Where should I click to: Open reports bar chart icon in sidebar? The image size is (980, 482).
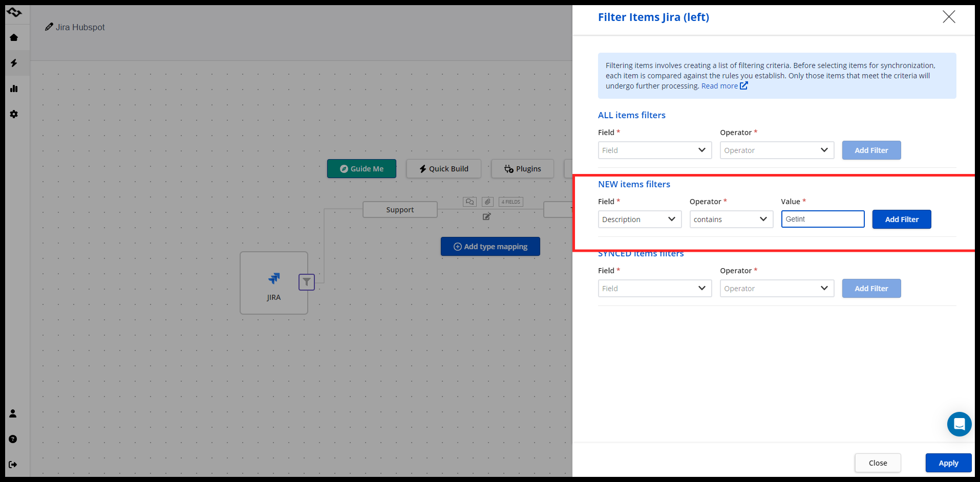(14, 89)
